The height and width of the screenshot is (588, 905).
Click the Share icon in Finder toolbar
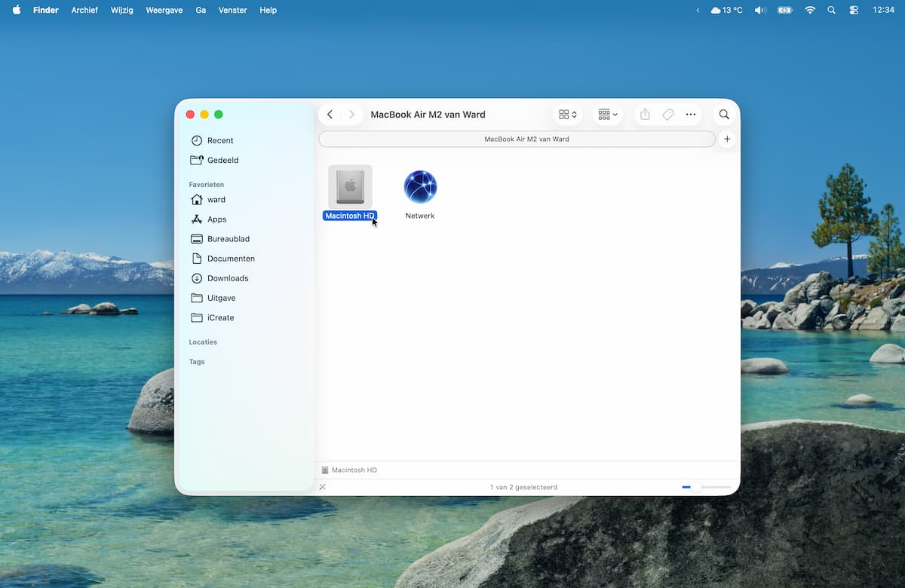645,115
